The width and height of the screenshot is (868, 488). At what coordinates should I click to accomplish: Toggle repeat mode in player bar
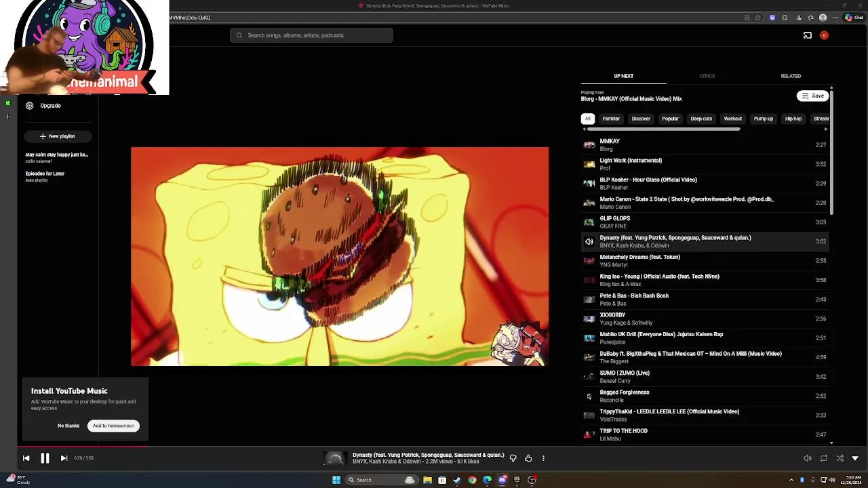823,458
